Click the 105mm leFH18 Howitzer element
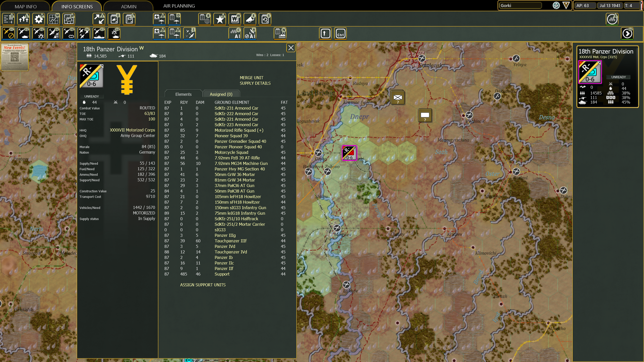The image size is (644, 362). [237, 197]
